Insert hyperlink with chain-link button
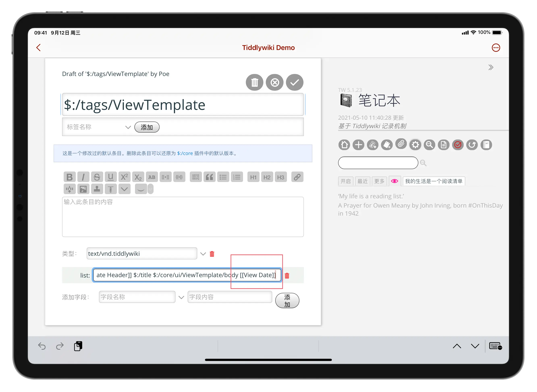Image resolution: width=537 pixels, height=392 pixels. [297, 177]
